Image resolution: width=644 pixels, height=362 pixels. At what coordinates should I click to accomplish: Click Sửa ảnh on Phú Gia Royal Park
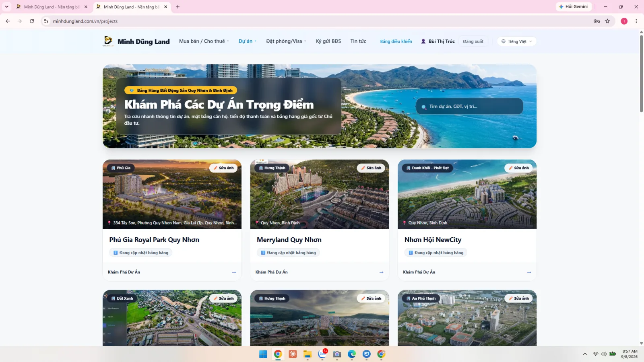[x=223, y=168]
